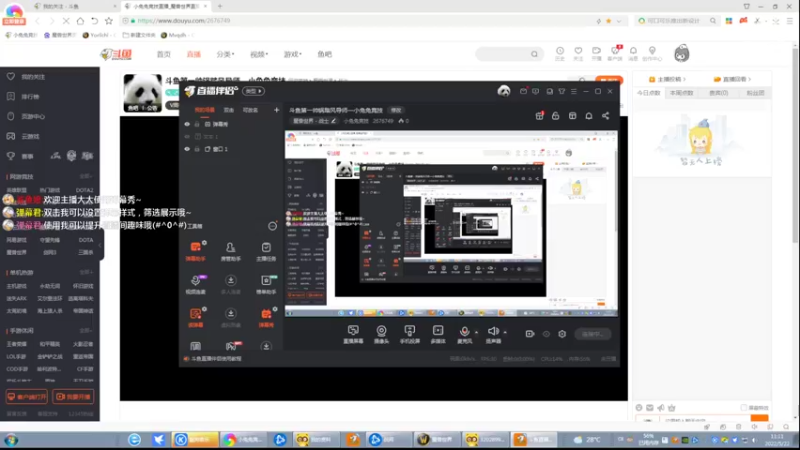Open the phone screen-cast source
The width and height of the screenshot is (800, 450).
tap(410, 334)
